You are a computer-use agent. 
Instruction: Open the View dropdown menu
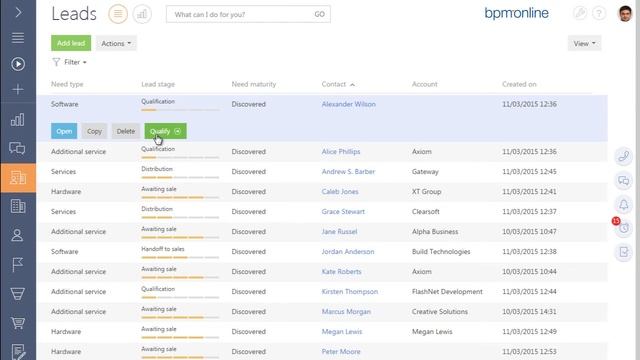click(584, 43)
